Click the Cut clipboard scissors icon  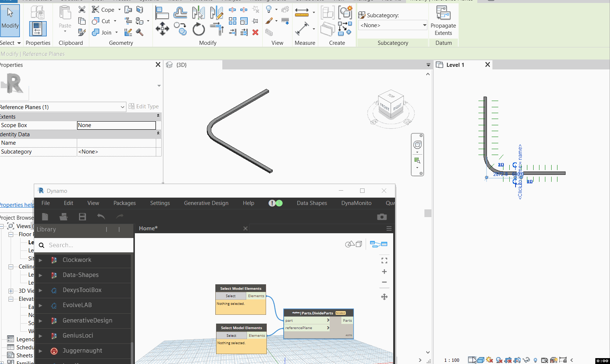[x=82, y=10]
